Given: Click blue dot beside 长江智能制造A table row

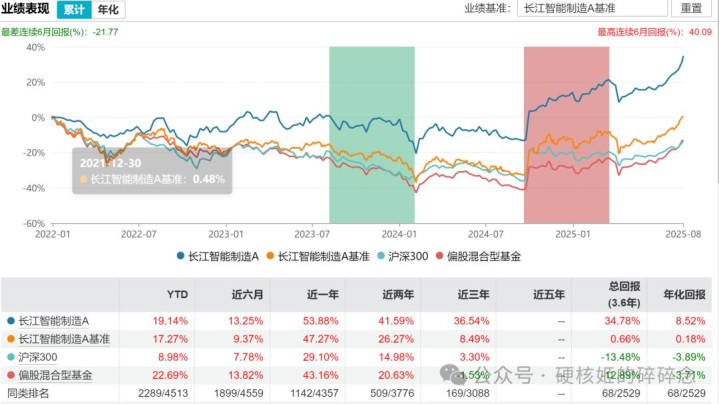Looking at the screenshot, I should 10,320.
